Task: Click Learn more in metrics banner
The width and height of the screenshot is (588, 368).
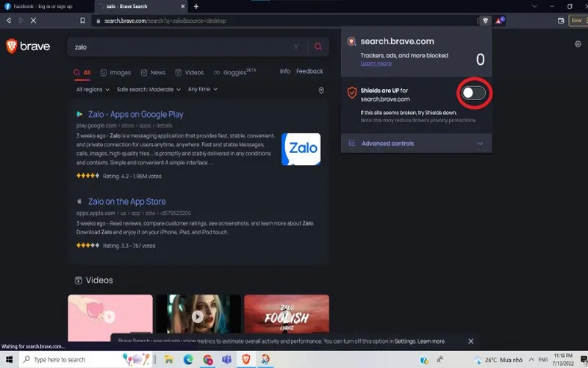Action: click(x=431, y=342)
